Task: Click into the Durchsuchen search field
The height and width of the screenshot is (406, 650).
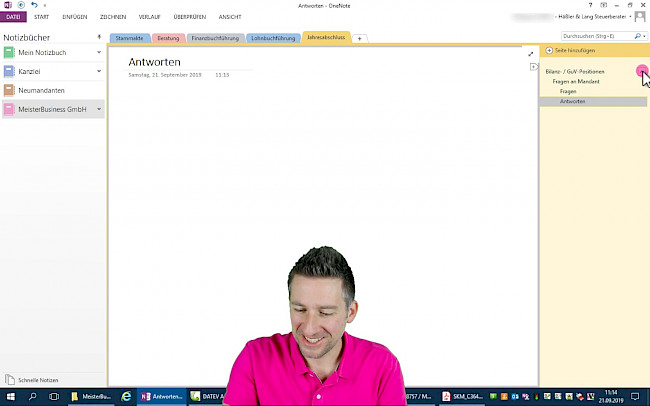Action: [583, 35]
